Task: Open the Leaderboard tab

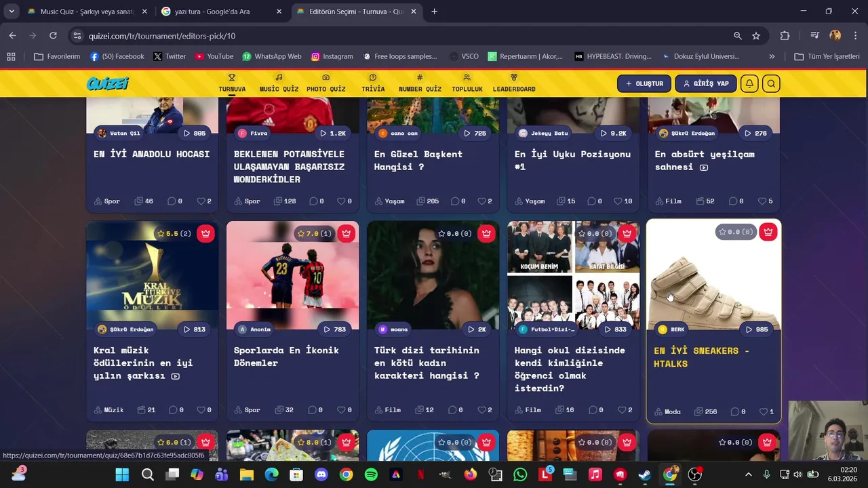Action: click(514, 83)
